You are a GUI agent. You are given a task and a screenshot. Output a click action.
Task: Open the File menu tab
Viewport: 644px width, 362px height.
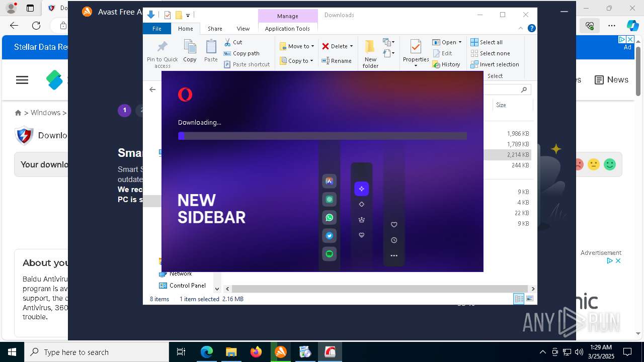pyautogui.click(x=157, y=29)
